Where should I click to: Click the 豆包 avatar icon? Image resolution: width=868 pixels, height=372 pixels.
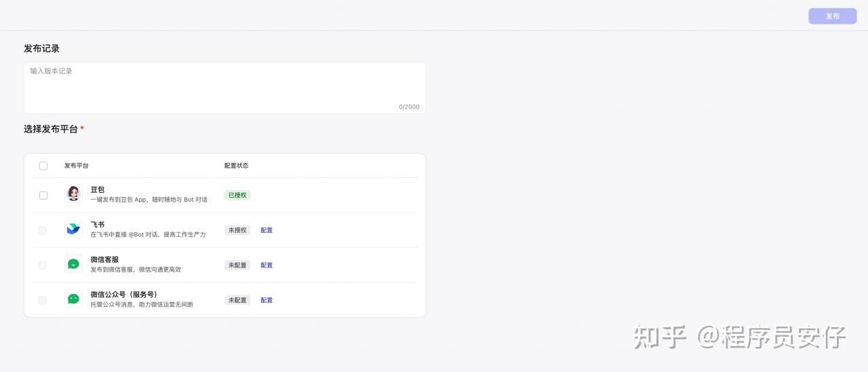73,194
